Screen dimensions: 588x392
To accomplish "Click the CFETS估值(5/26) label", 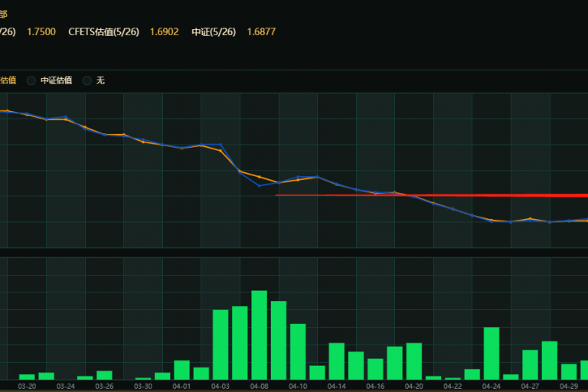I will click(x=103, y=31).
